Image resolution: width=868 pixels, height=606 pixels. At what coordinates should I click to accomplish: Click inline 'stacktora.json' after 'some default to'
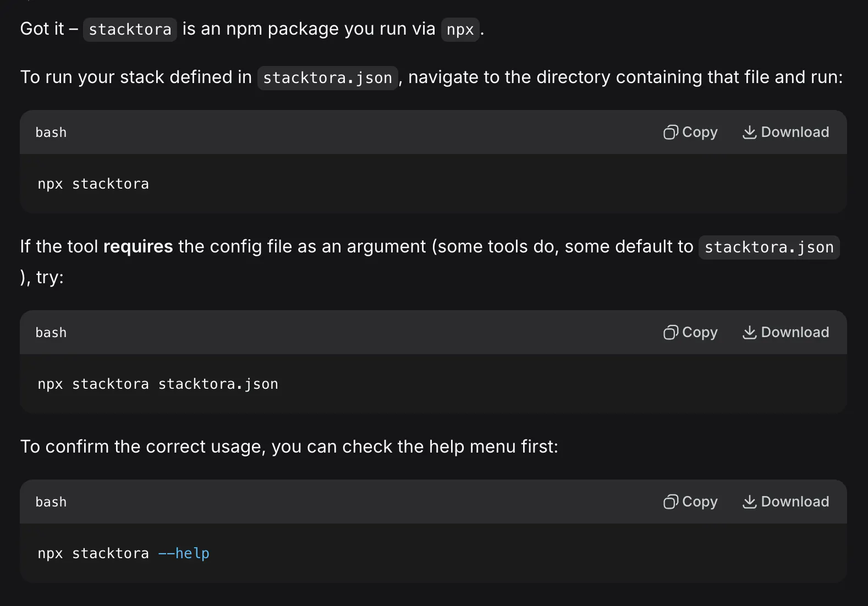(x=769, y=247)
